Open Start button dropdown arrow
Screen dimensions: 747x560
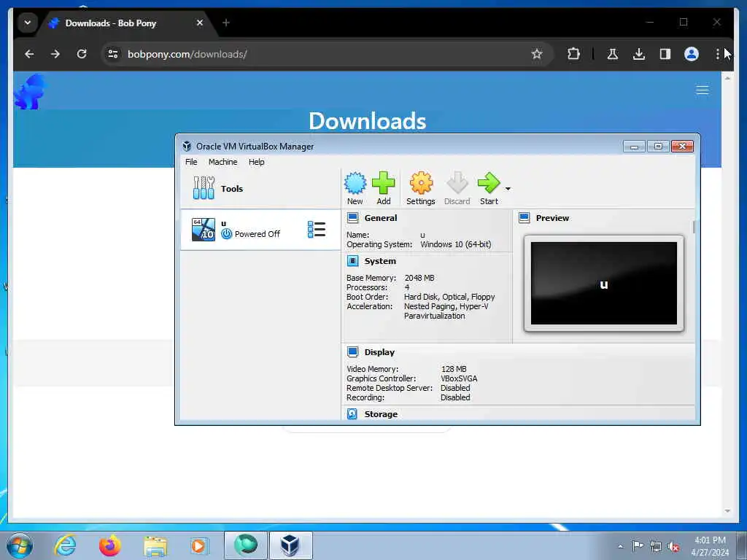click(x=508, y=189)
